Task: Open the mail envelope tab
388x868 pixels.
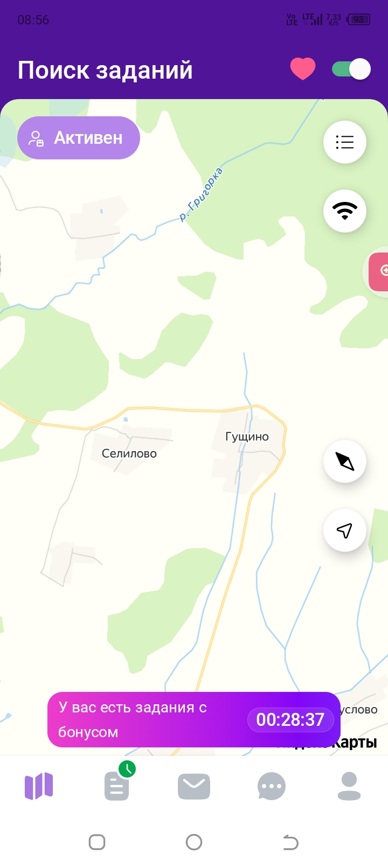Action: pos(194,787)
